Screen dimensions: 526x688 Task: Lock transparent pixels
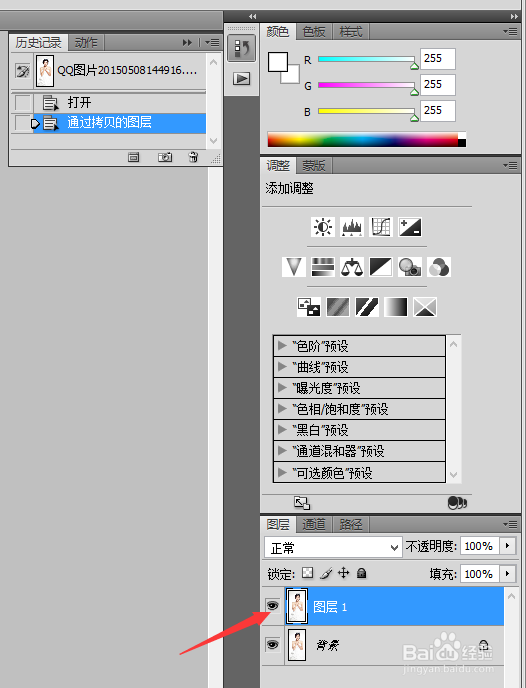coord(308,573)
